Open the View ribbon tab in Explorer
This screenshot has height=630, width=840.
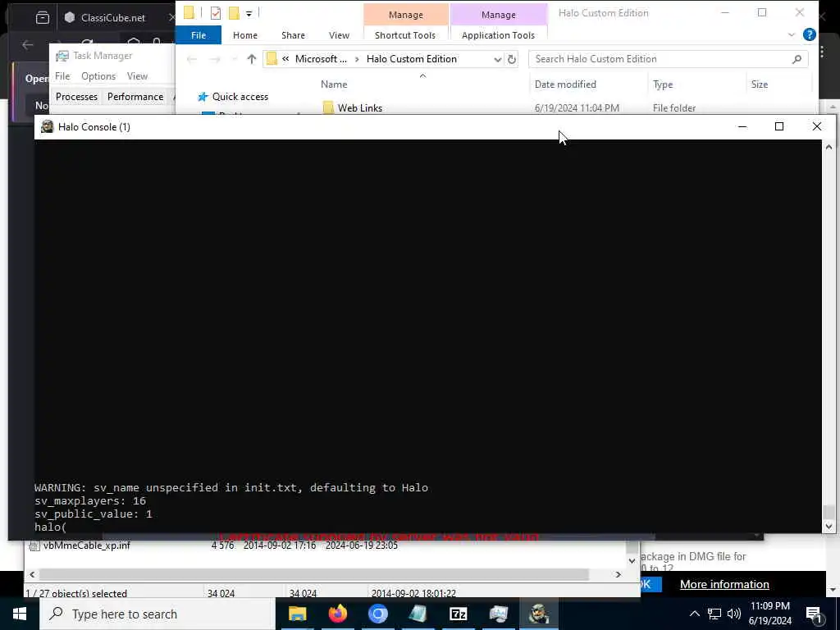[x=339, y=35]
